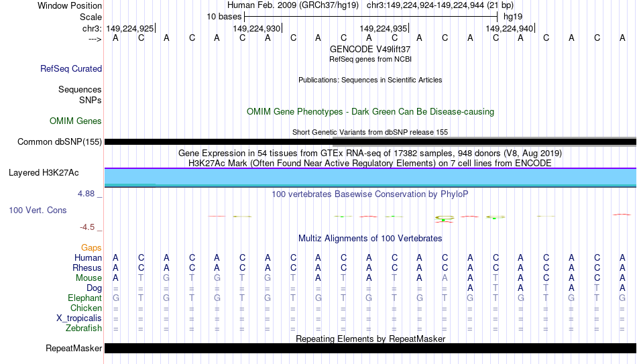This screenshot has height=364, width=637.
Task: Click the chr3: ruler label
Action: click(x=92, y=28)
